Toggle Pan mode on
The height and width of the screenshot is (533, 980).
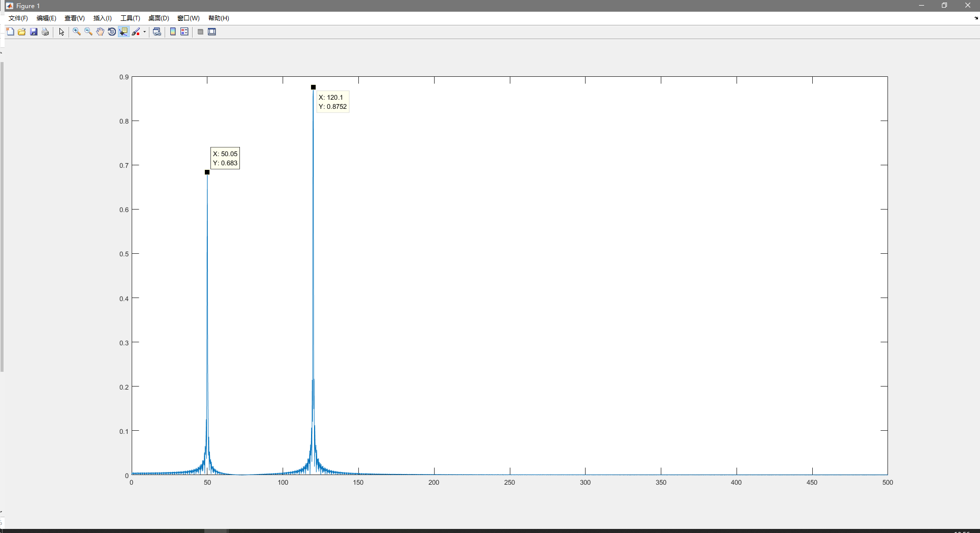(100, 32)
